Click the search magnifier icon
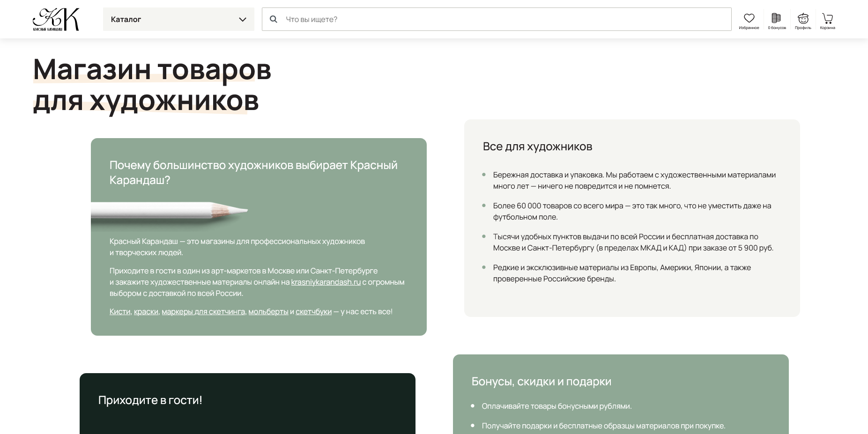Viewport: 868px width, 434px height. [x=274, y=19]
